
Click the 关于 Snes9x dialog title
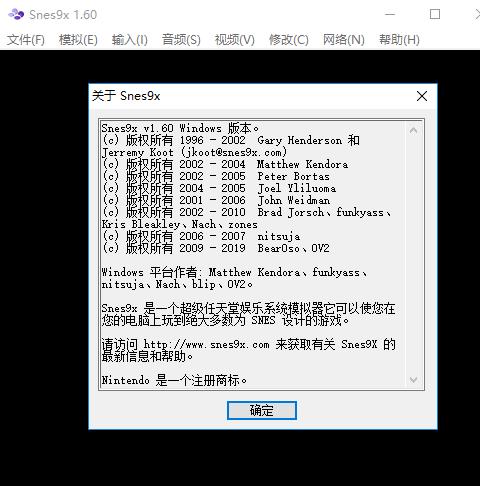126,96
